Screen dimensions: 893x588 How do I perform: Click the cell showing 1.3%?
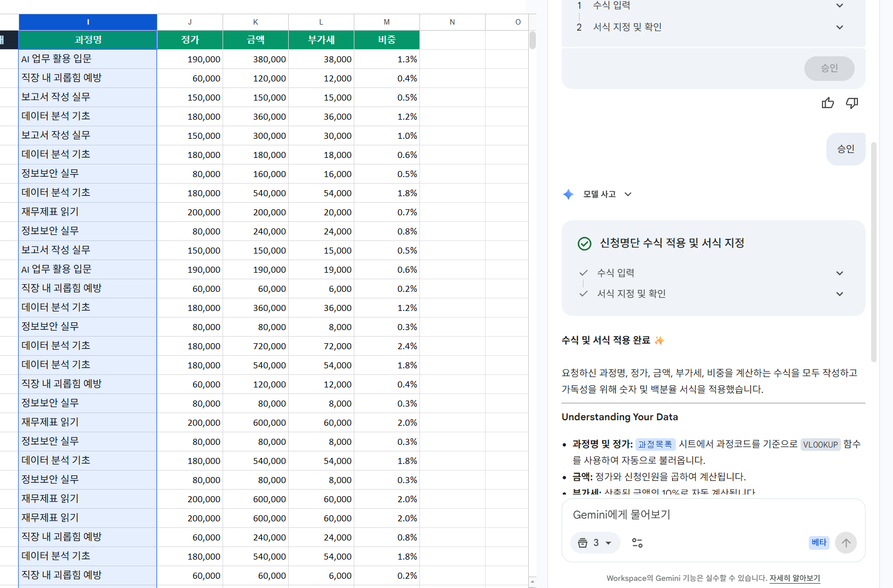click(x=387, y=59)
